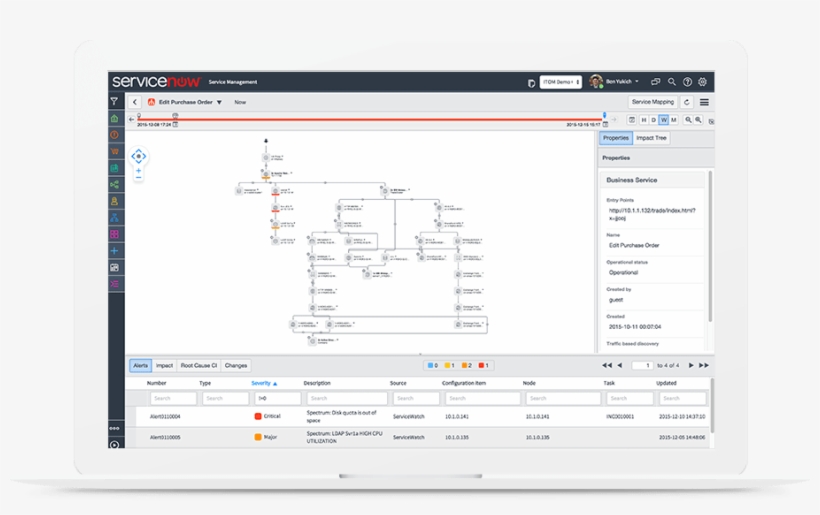Click the INC0010001 task cell

tap(620, 417)
